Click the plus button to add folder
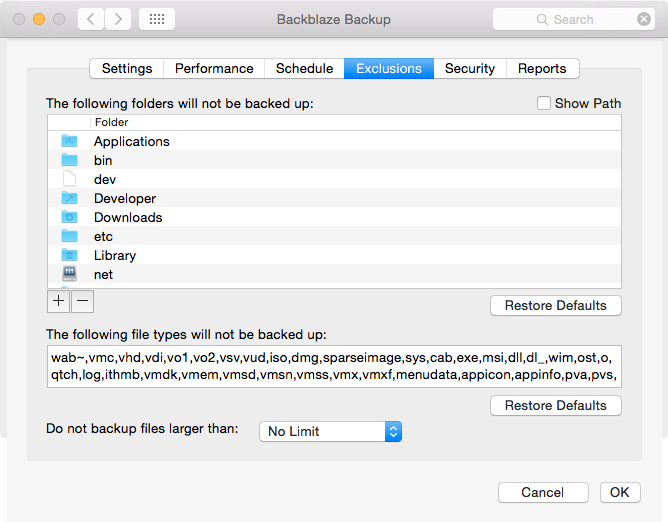This screenshot has height=522, width=668. (58, 301)
